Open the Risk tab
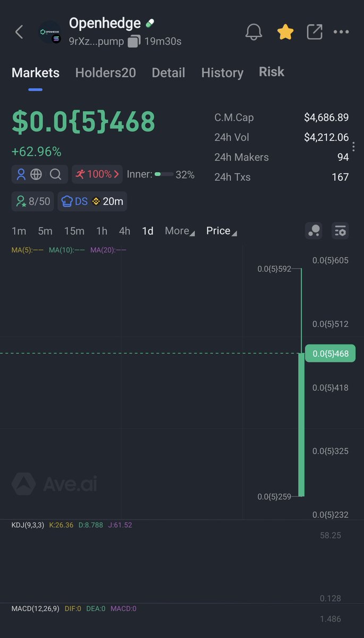Image resolution: width=364 pixels, height=638 pixels. click(272, 72)
